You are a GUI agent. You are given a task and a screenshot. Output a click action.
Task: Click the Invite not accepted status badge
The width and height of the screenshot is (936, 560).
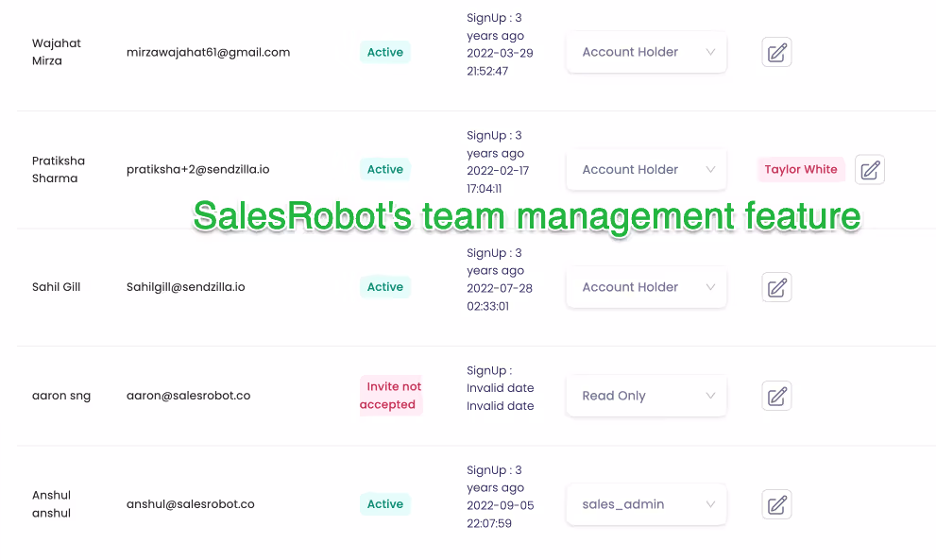point(390,396)
